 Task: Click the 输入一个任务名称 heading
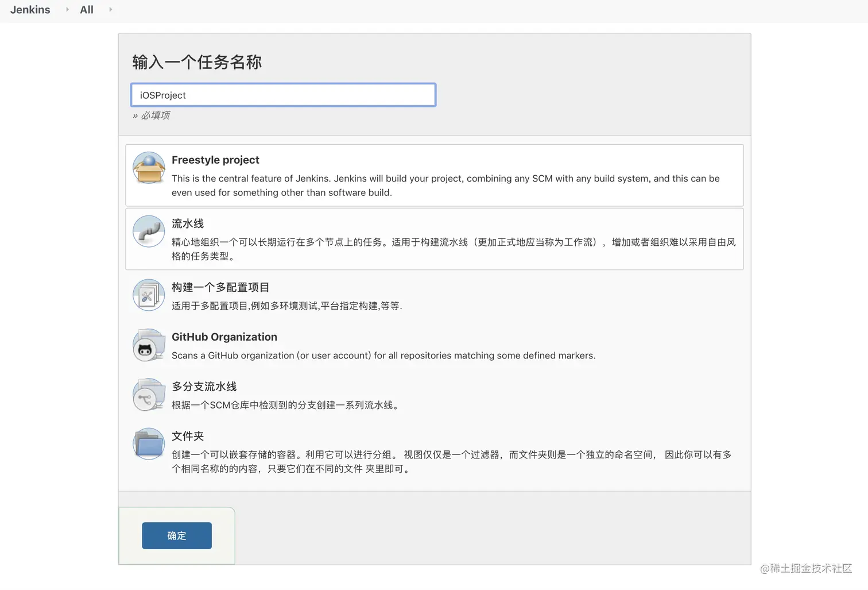tap(197, 62)
